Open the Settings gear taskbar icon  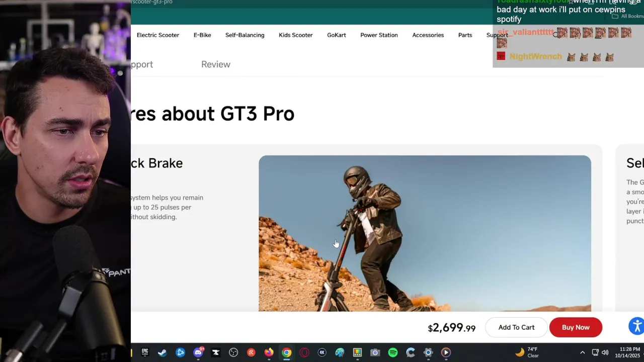click(428, 352)
